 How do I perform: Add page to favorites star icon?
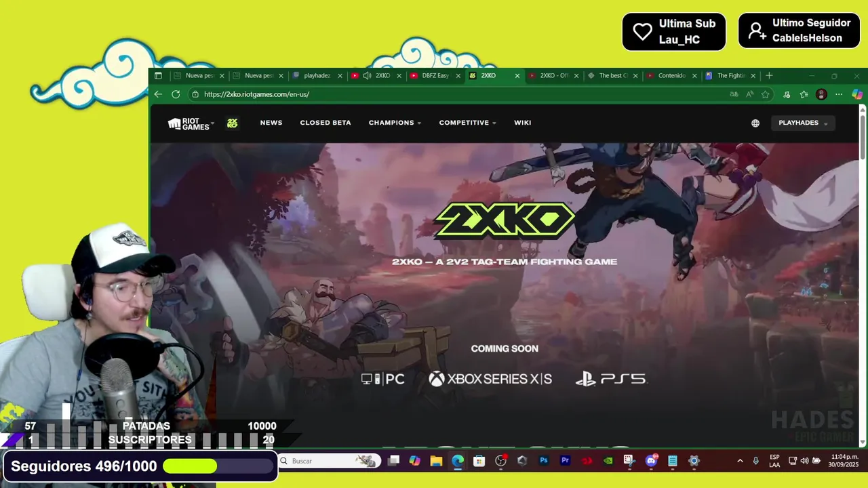[766, 94]
